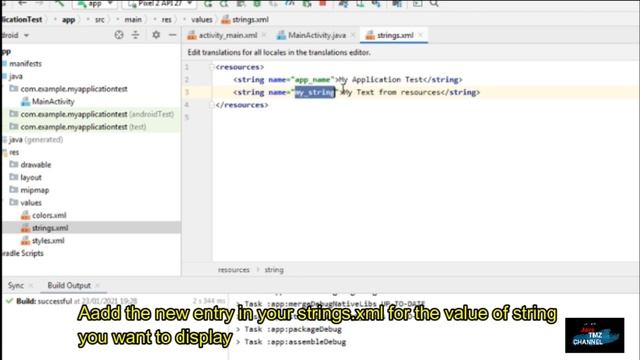Image resolution: width=640 pixels, height=360 pixels.
Task: Open project panel gear settings
Action: (x=156, y=35)
